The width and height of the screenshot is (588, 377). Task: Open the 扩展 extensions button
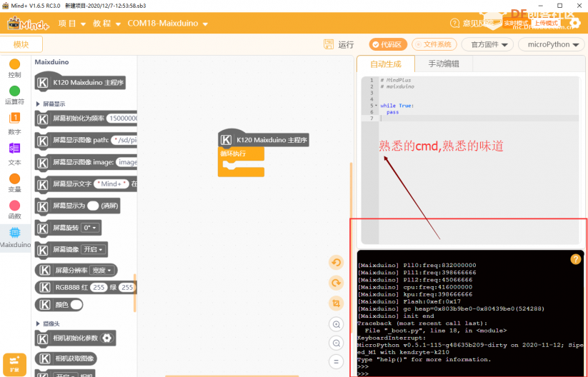(14, 364)
